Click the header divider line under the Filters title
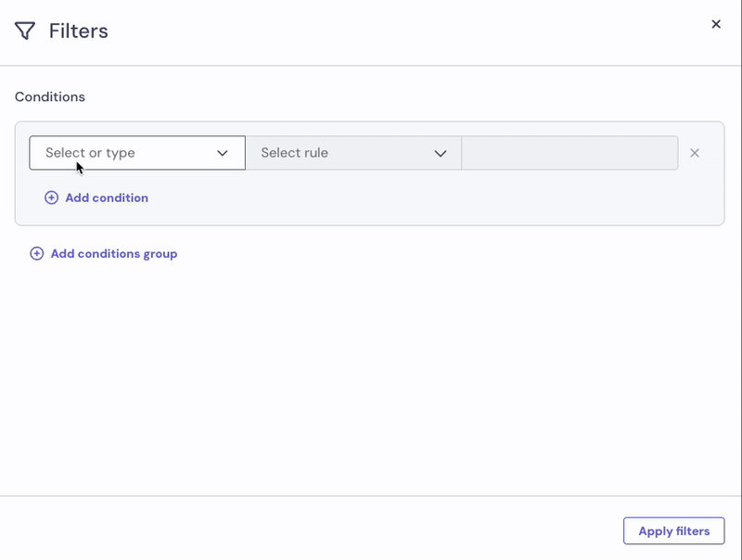742x560 pixels. pyautogui.click(x=370, y=65)
